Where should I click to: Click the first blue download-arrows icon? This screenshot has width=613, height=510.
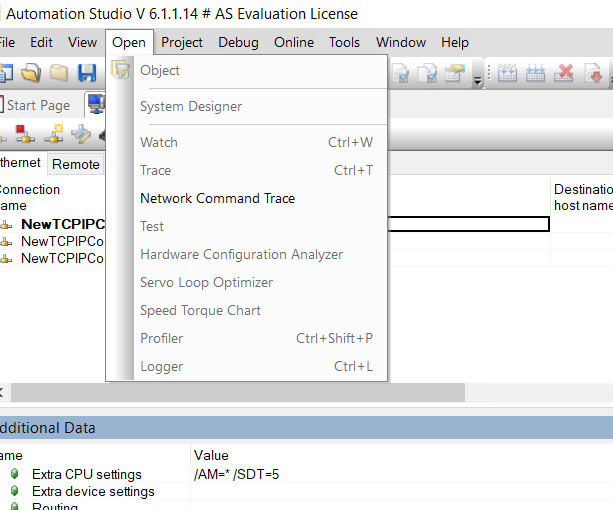[507, 73]
